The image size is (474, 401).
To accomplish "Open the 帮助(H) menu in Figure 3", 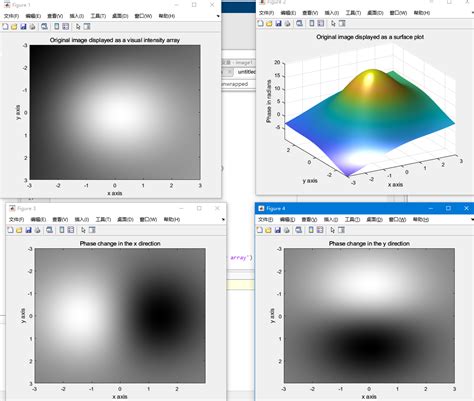I will point(172,219).
